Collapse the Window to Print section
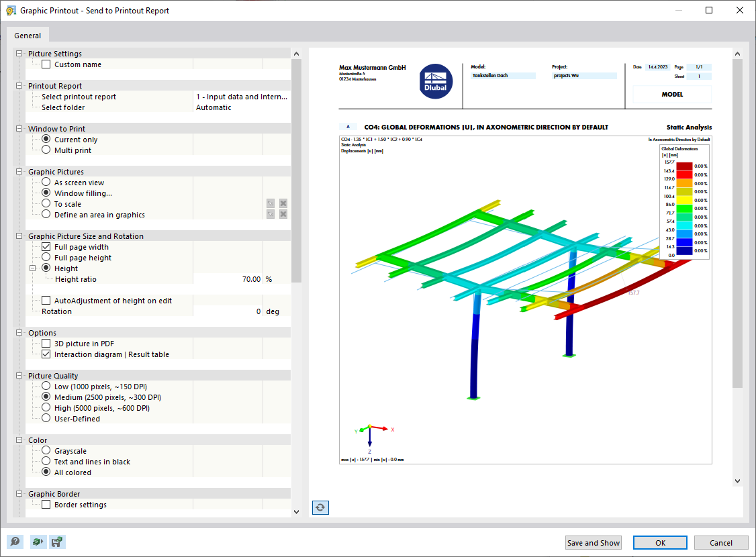Screen dimensions: 756x557 click(19, 129)
